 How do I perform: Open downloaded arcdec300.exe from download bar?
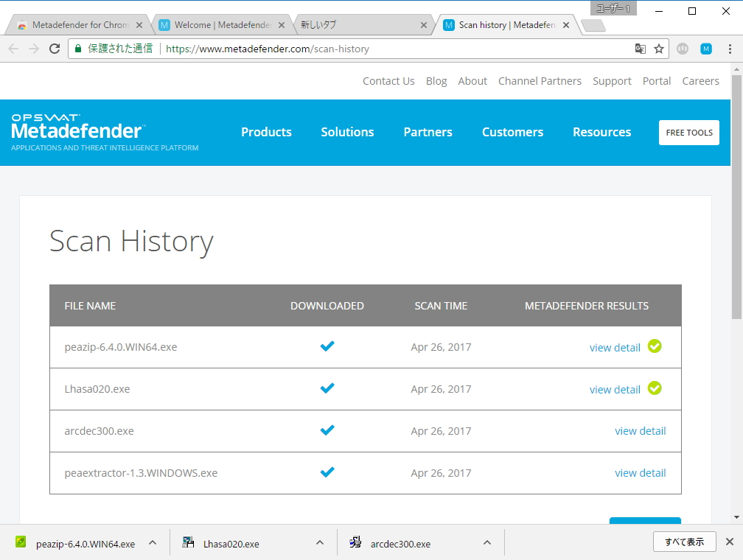coord(391,543)
